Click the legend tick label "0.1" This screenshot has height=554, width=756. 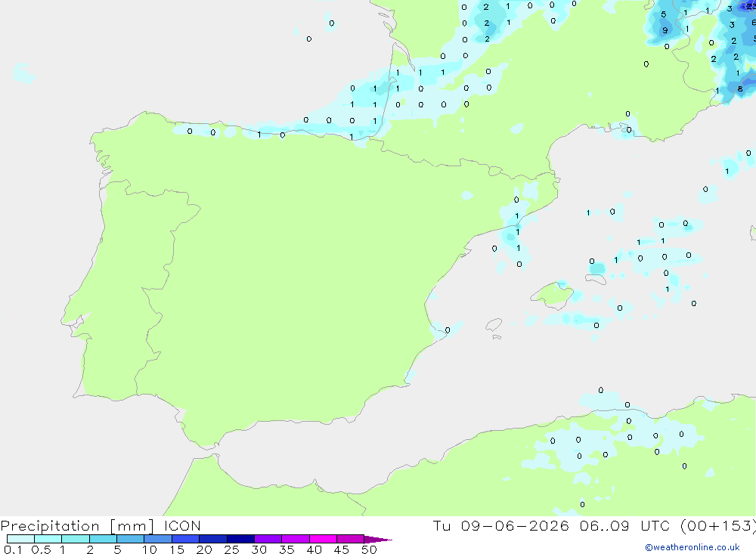point(13,549)
